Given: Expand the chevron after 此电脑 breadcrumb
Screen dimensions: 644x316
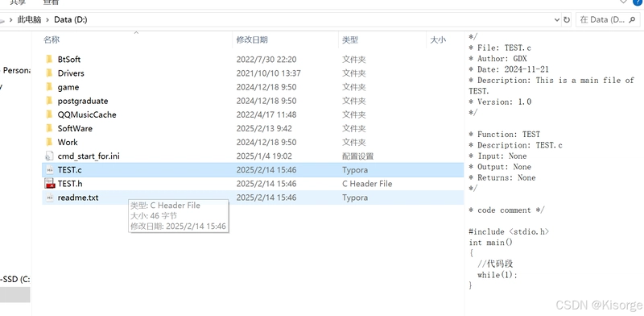Looking at the screenshot, I should 48,19.
